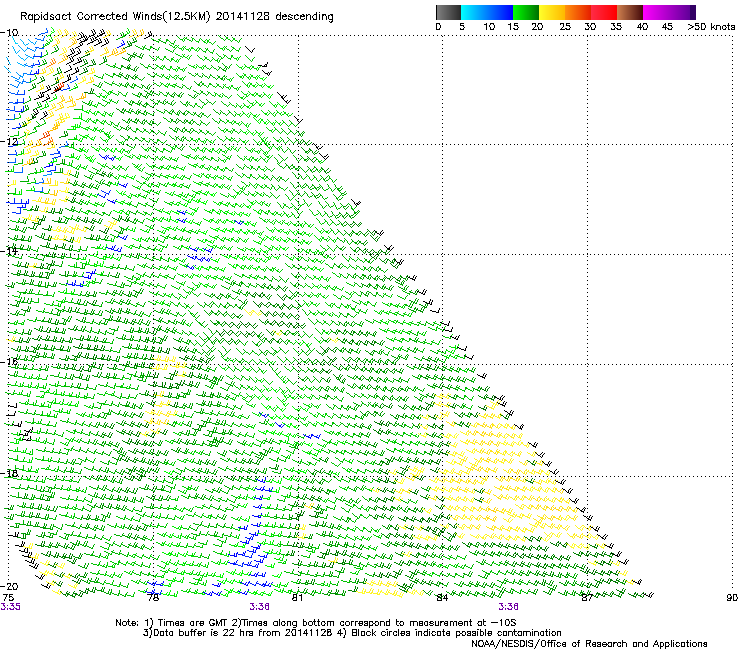Screen dimensions: 740x650
Task: Select the '-14' latitude axis label
Action: (9, 251)
